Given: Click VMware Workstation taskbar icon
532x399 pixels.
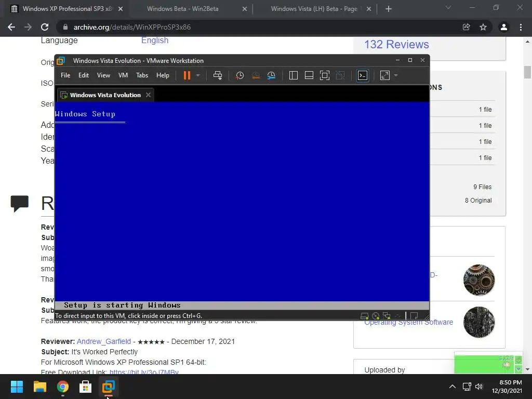Looking at the screenshot, I should point(109,387).
